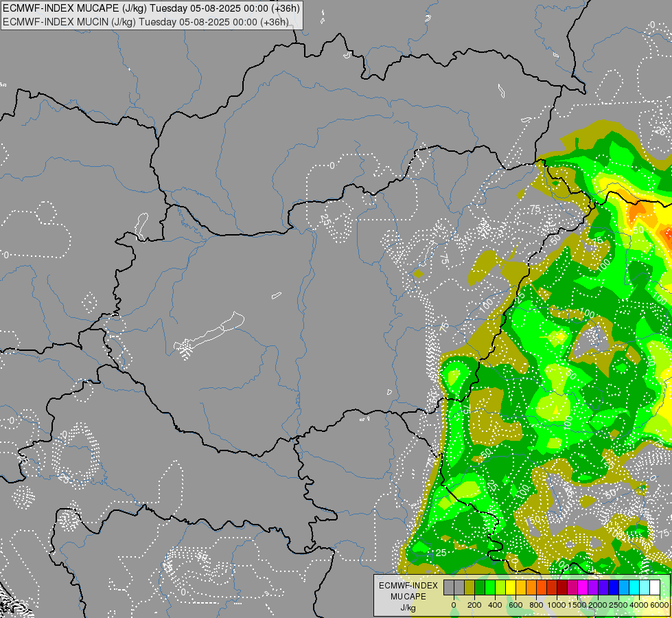672x618 pixels.
Task: Click the MUCAPE title line in header
Action: tap(151, 8)
